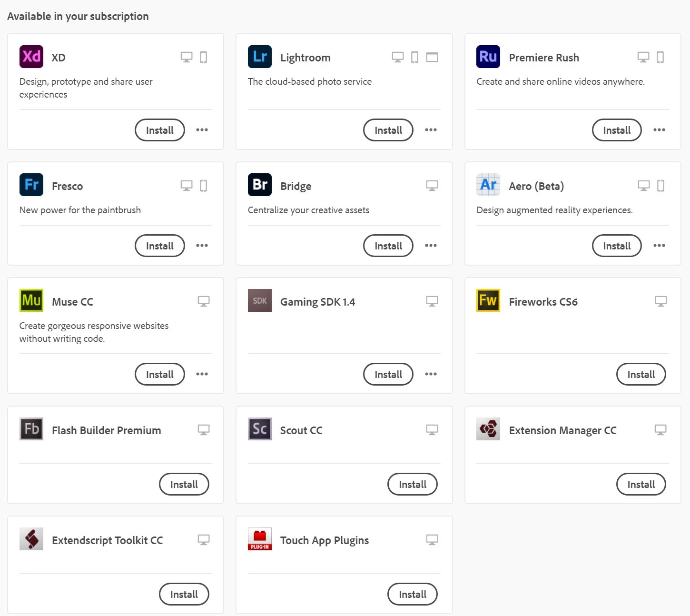The height and width of the screenshot is (616, 690).
Task: Click the desktop platform icon on Bridge card
Action: coord(432,186)
